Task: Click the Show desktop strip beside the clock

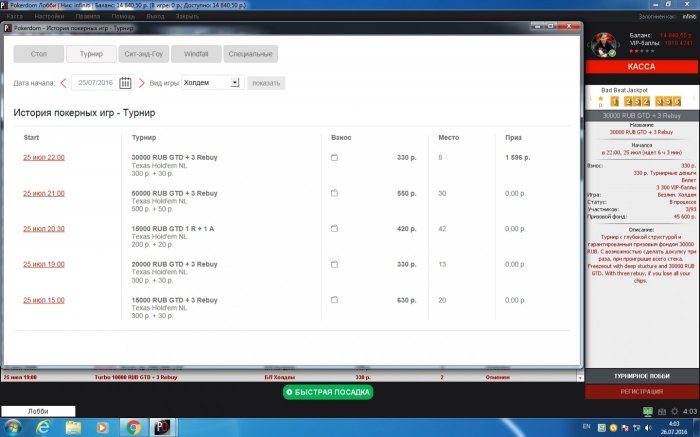Action: tap(697, 428)
